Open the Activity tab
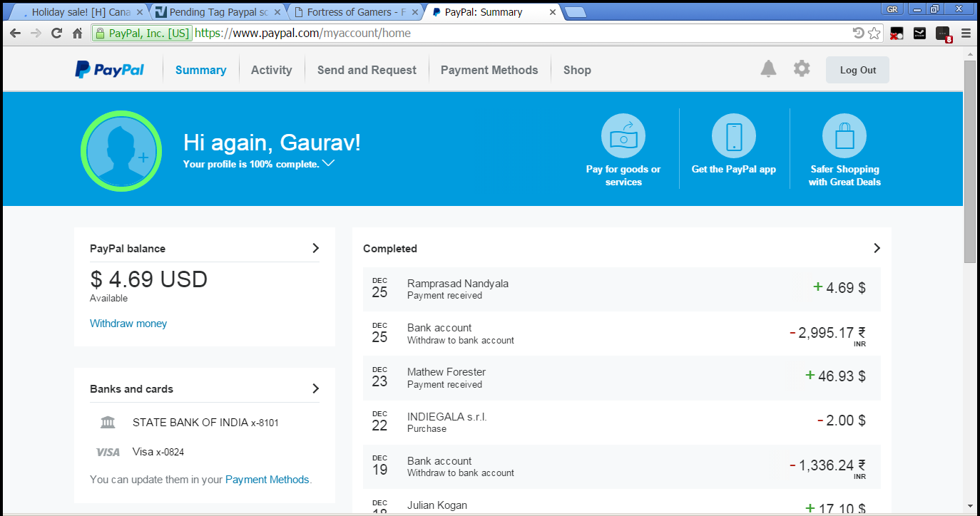 [x=271, y=70]
